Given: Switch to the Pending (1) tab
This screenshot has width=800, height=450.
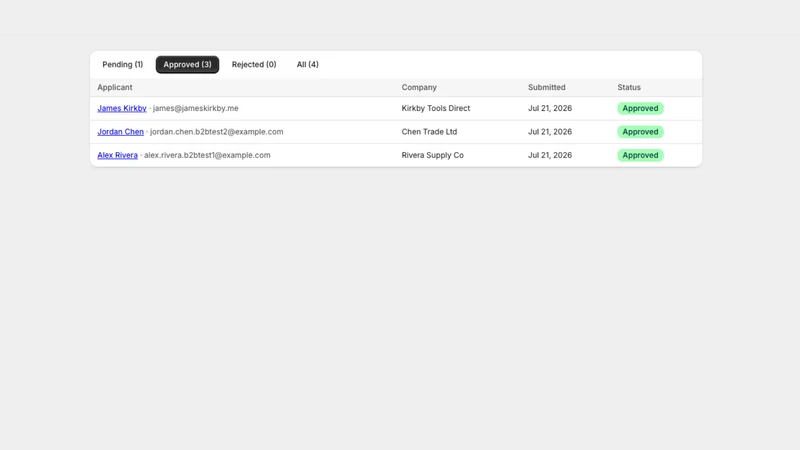Looking at the screenshot, I should pos(122,64).
